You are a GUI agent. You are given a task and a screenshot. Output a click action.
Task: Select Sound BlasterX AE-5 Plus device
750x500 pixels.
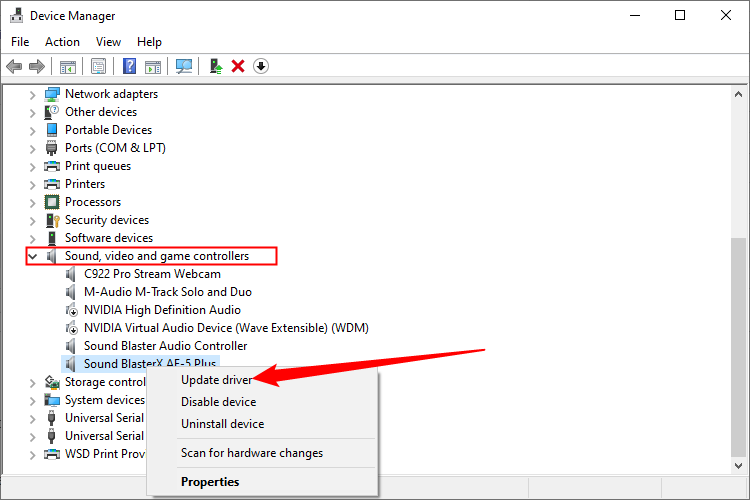click(x=150, y=364)
